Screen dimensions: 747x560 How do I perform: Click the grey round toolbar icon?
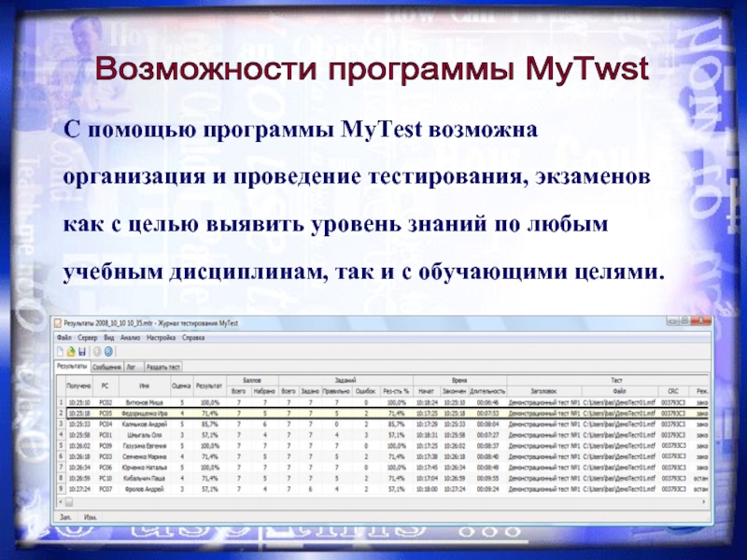coord(97,352)
